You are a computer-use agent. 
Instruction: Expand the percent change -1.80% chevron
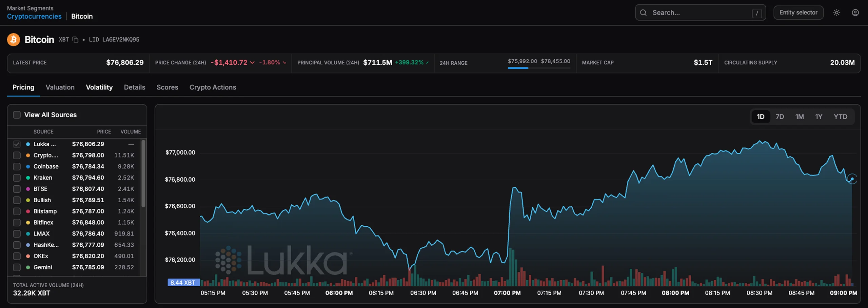(x=284, y=63)
